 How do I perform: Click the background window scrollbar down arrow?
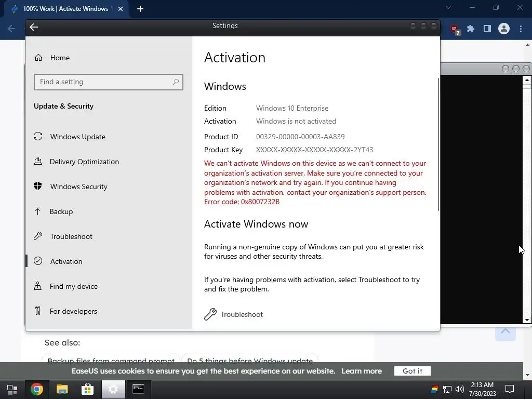(x=527, y=320)
